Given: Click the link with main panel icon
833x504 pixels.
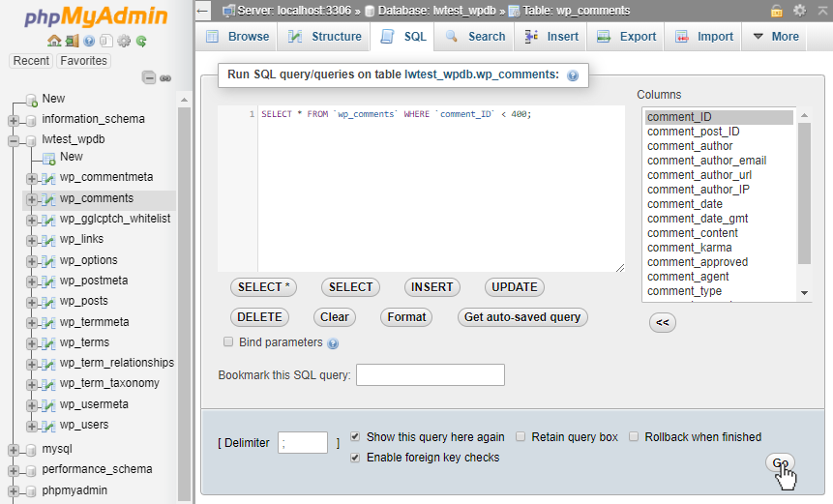Looking at the screenshot, I should click(x=165, y=78).
